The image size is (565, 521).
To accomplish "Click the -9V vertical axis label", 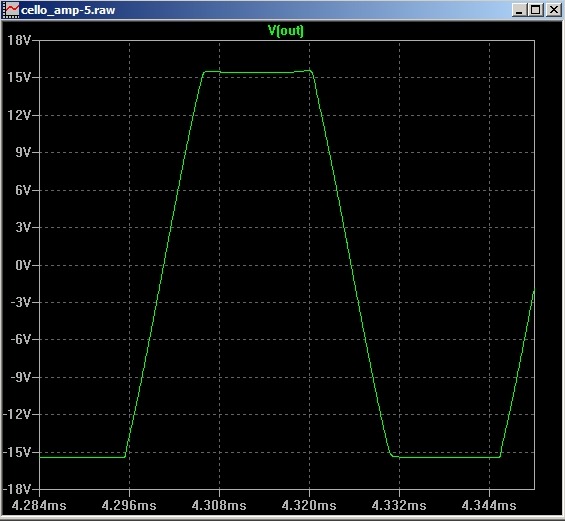I will tap(21, 377).
